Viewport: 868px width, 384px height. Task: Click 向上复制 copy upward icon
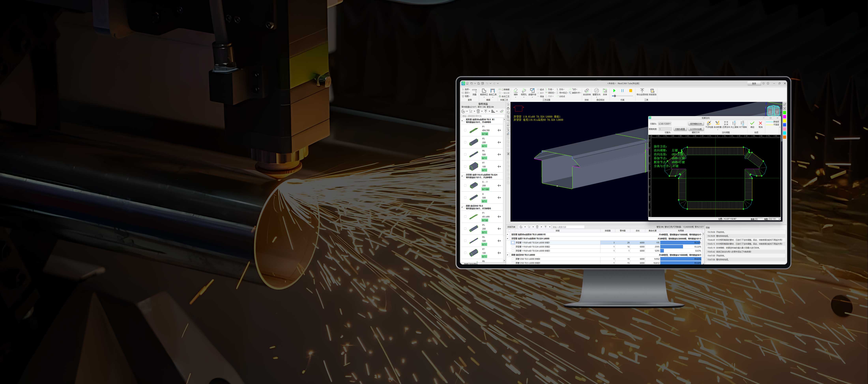(735, 123)
